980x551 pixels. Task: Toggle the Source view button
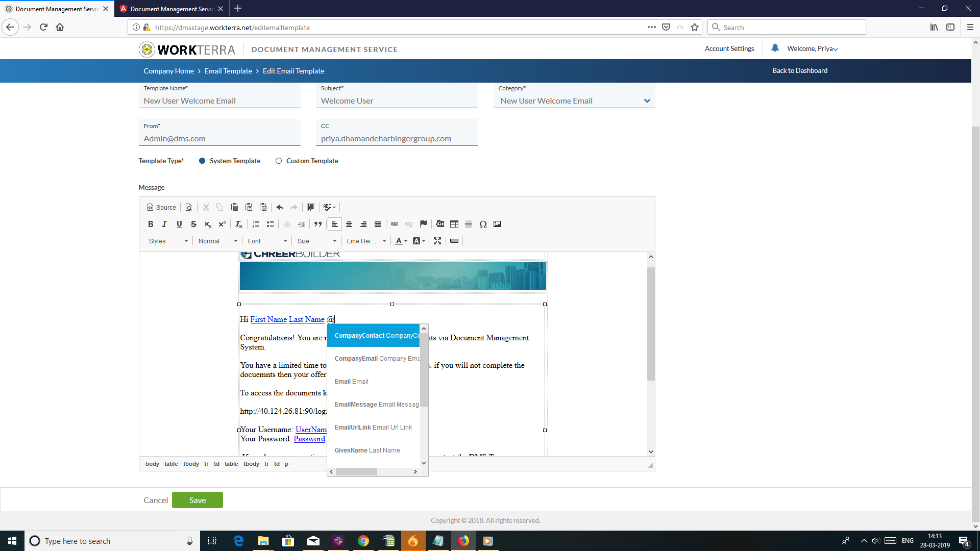(x=162, y=207)
